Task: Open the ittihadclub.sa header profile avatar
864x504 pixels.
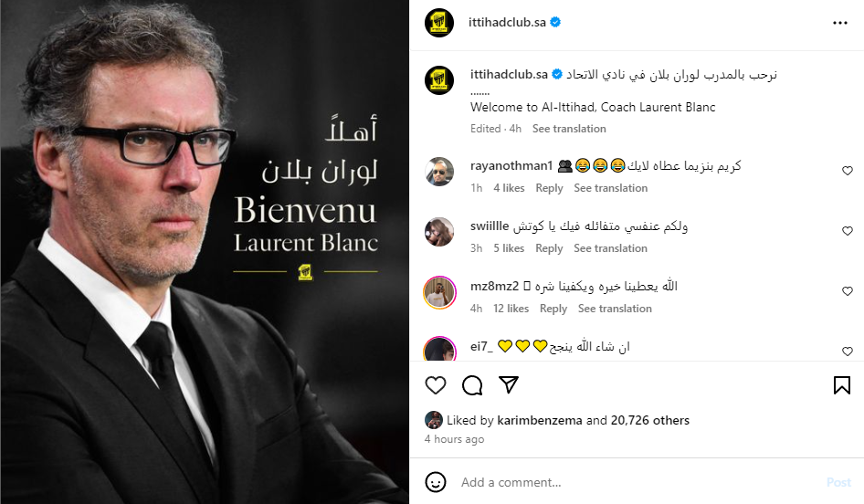Action: pyautogui.click(x=439, y=23)
